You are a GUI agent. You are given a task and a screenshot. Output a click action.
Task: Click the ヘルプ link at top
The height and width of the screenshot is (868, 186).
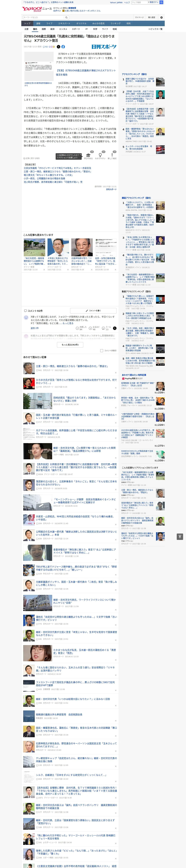click(x=127, y=2)
